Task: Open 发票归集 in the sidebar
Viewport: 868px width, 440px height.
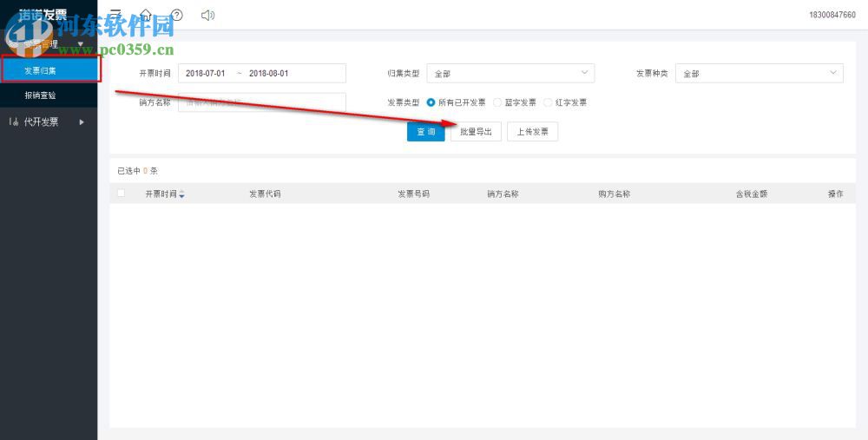Action: pyautogui.click(x=49, y=70)
